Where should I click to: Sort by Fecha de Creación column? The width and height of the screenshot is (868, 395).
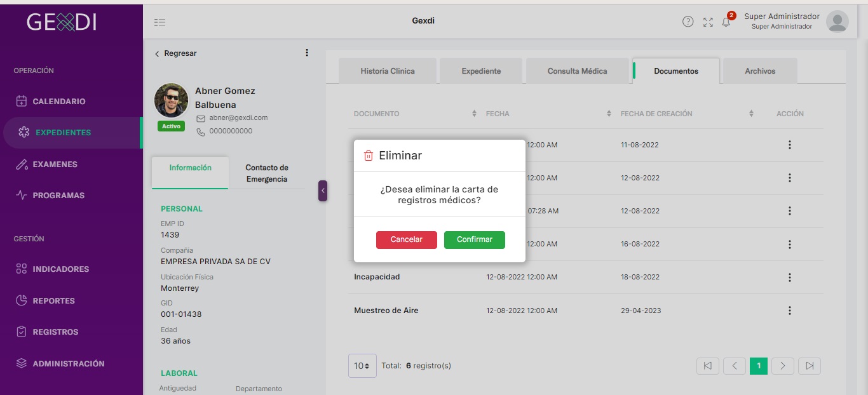751,114
